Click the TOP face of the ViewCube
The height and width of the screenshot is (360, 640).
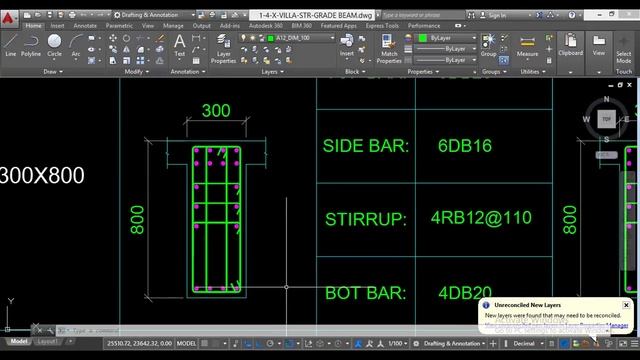607,119
